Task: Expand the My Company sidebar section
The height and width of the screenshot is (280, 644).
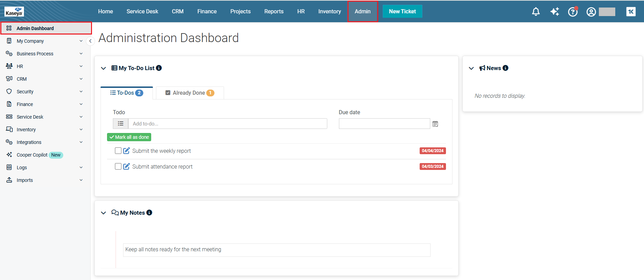Action: (81, 41)
